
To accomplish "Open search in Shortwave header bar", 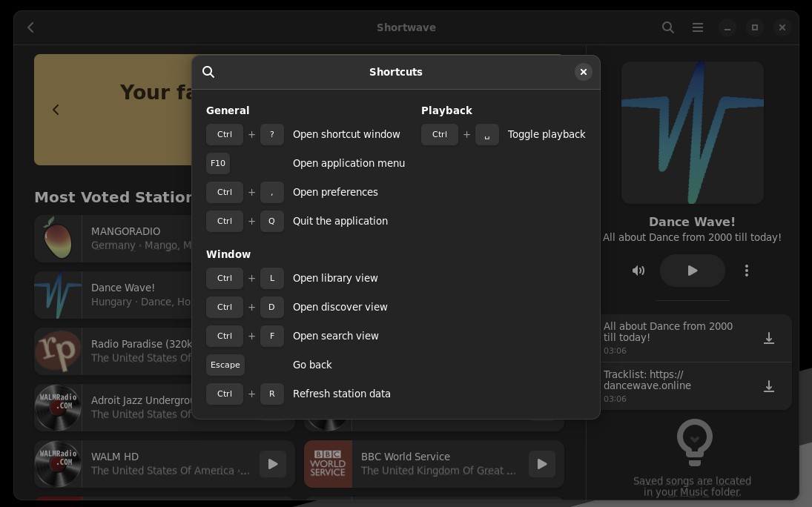I will [668, 27].
